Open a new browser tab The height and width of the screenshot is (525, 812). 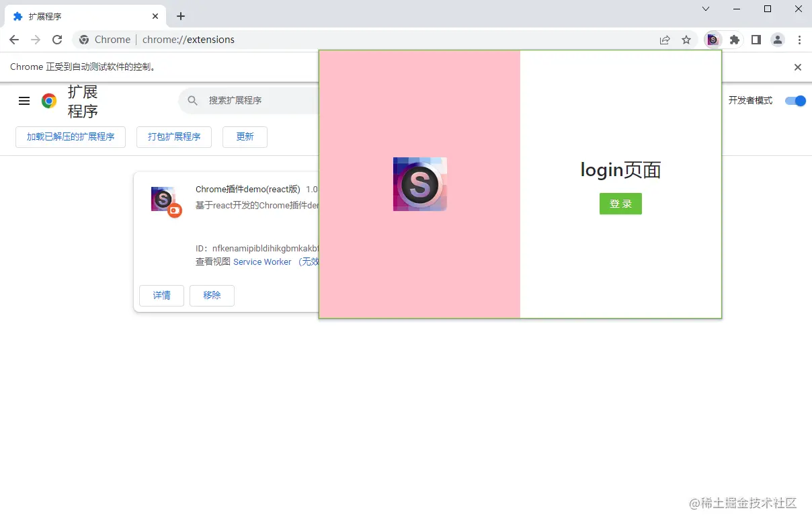[x=180, y=15]
